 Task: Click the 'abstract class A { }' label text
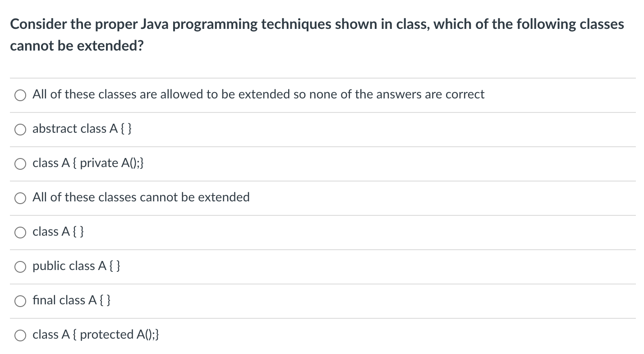pos(83,129)
